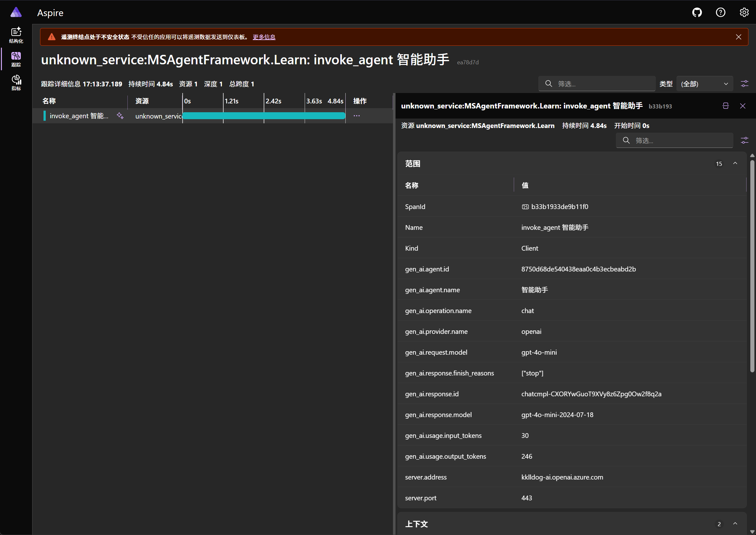Dismiss the telemetry endpoint warning banner
This screenshot has width=756, height=535.
point(738,37)
